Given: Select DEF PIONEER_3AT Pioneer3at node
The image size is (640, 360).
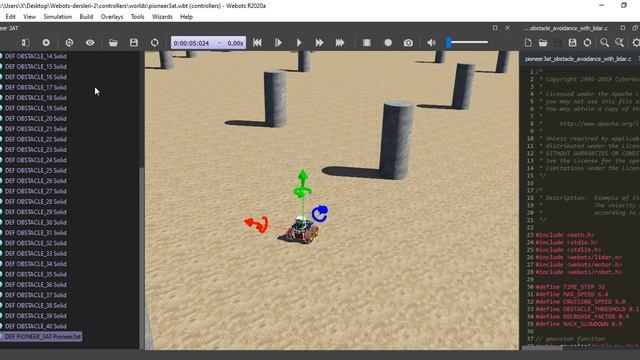Looking at the screenshot, I should (42, 337).
